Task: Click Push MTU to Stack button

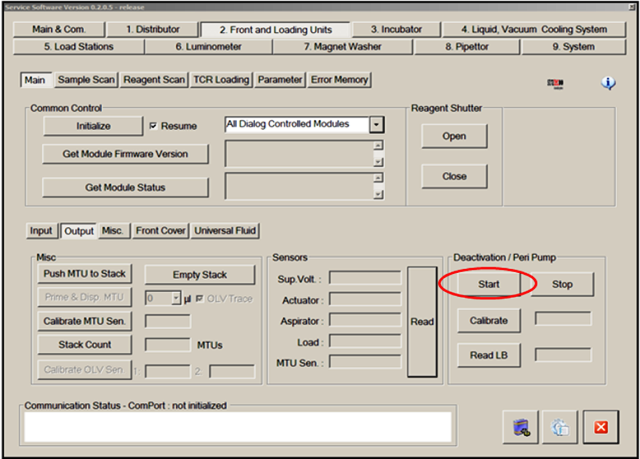Action: (86, 274)
